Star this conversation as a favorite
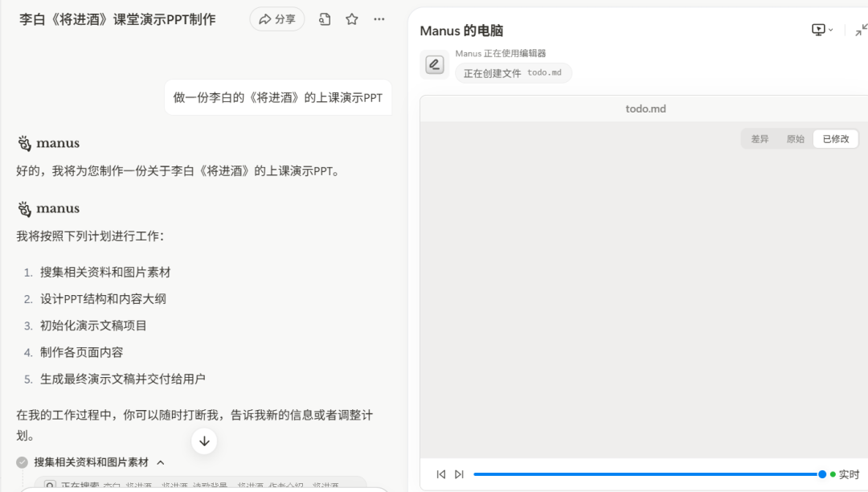This screenshot has height=492, width=868. [351, 18]
